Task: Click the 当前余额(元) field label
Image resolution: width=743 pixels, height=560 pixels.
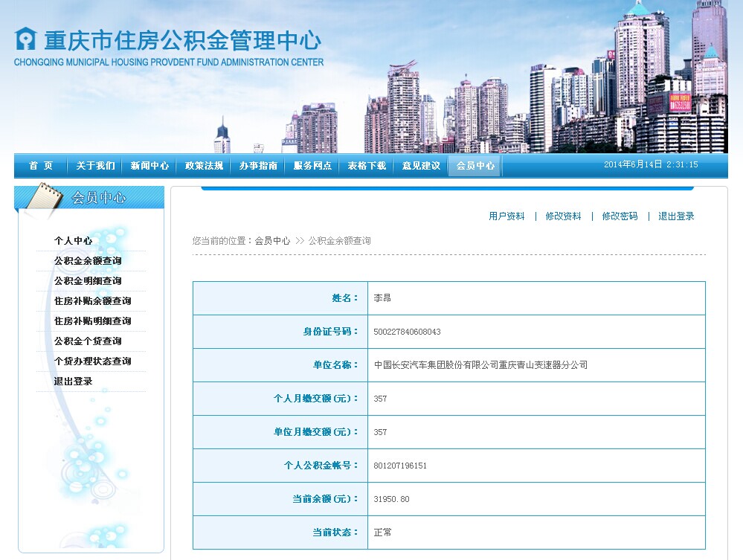Action: pyautogui.click(x=325, y=499)
